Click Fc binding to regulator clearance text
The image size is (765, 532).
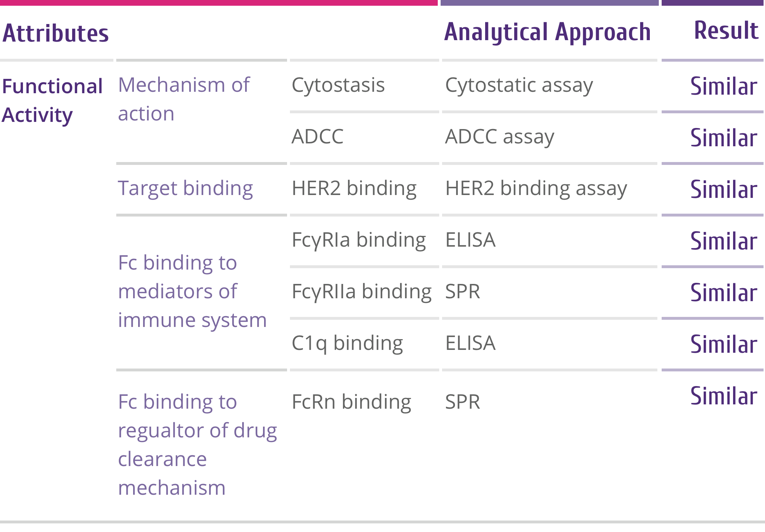pyautogui.click(x=197, y=445)
